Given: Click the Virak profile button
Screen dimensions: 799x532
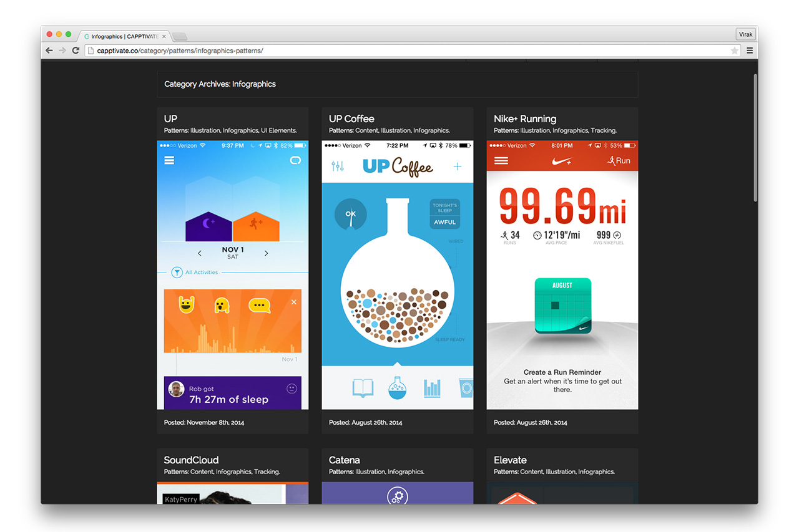Looking at the screenshot, I should click(746, 34).
